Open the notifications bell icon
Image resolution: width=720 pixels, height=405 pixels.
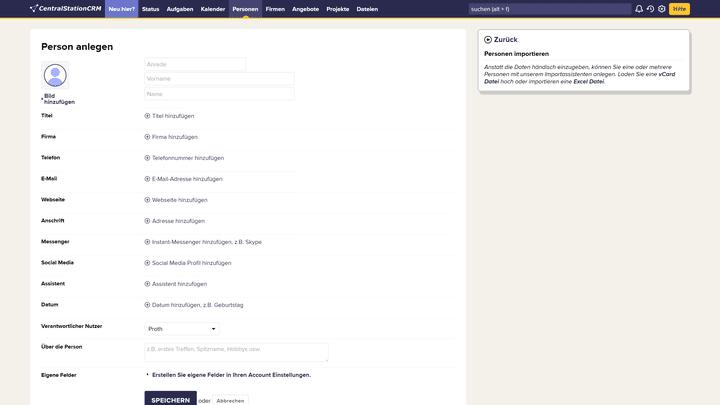[x=639, y=9]
